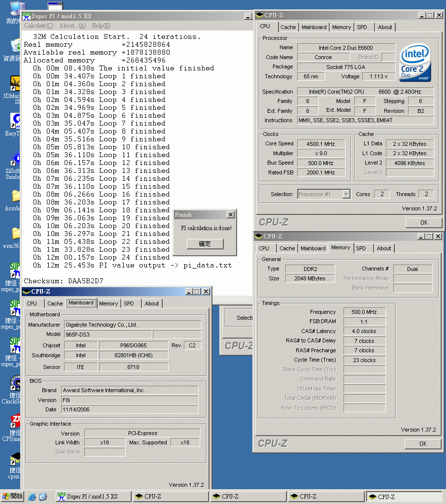Click the Instructions MMX SSE field

click(x=365, y=120)
